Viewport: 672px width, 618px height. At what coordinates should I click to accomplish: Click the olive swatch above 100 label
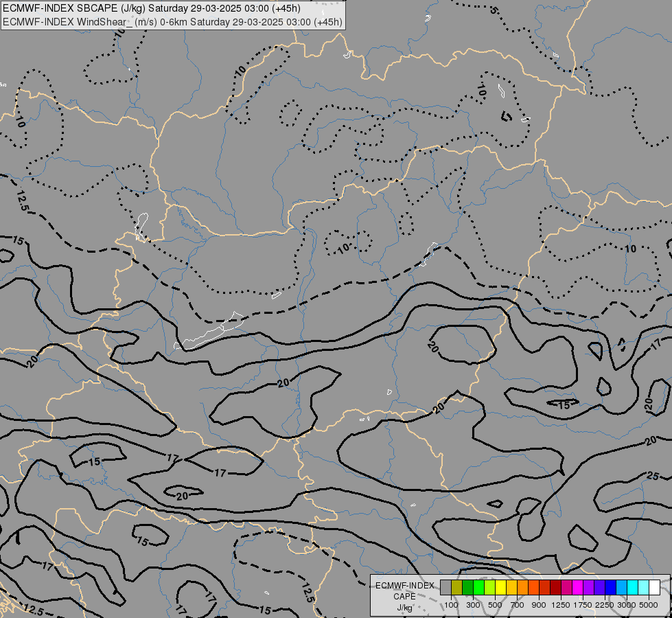coord(457,588)
